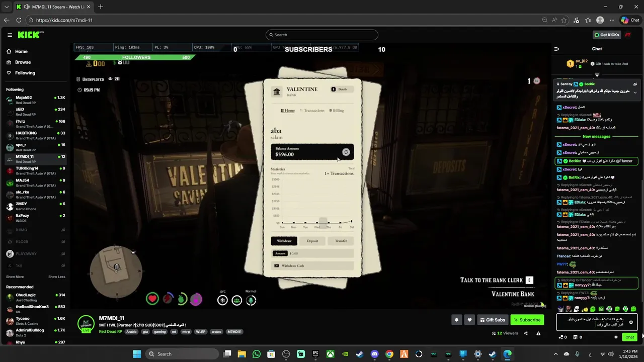644x362 pixels.
Task: Go to Home in sidebar
Action: click(21, 51)
